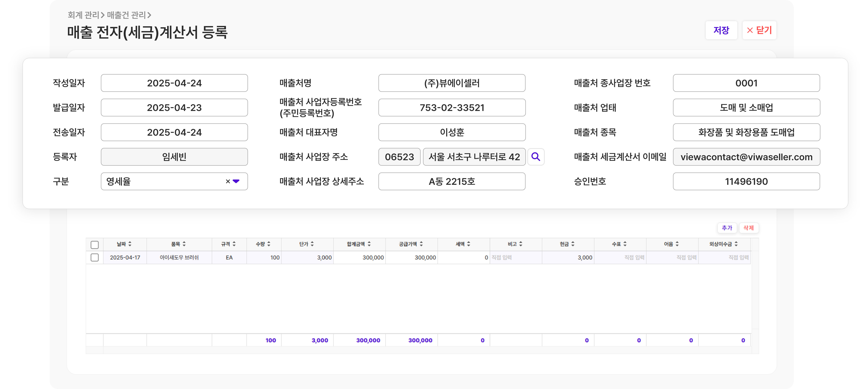Click the 등록자 field showing 임세빈
868x389 pixels.
click(x=174, y=157)
